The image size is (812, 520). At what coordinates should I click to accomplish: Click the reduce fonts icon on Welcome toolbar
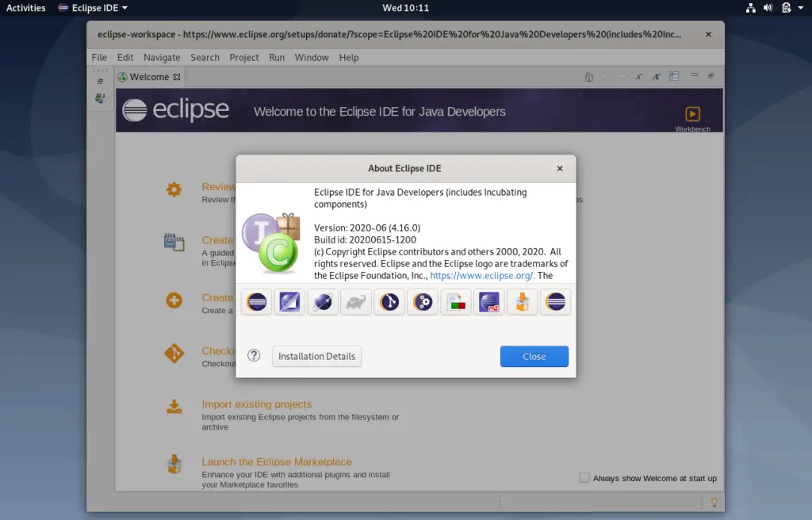(638, 76)
